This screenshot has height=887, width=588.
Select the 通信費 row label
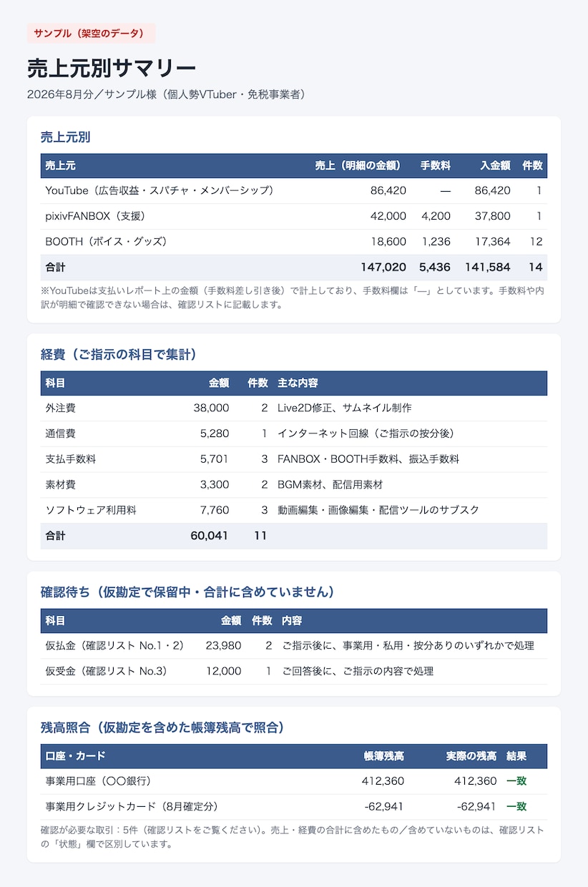click(x=60, y=433)
